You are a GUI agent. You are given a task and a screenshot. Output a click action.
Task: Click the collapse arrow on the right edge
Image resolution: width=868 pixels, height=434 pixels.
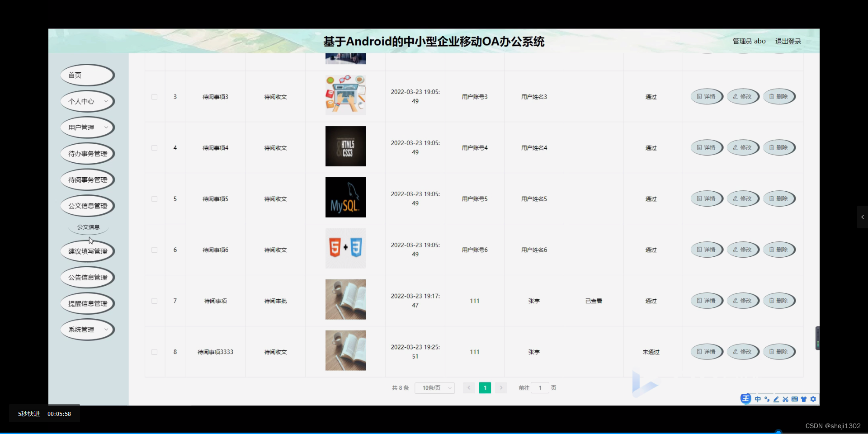click(863, 217)
